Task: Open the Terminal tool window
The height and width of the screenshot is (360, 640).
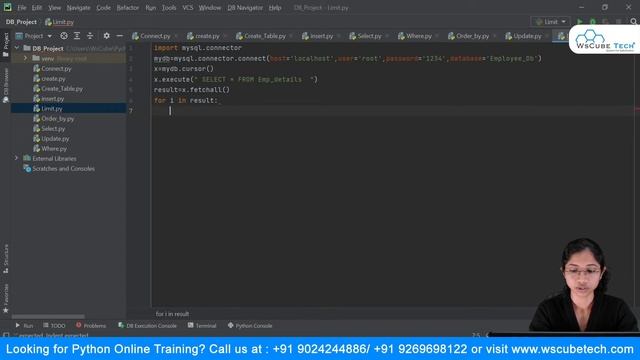Action: pos(202,326)
